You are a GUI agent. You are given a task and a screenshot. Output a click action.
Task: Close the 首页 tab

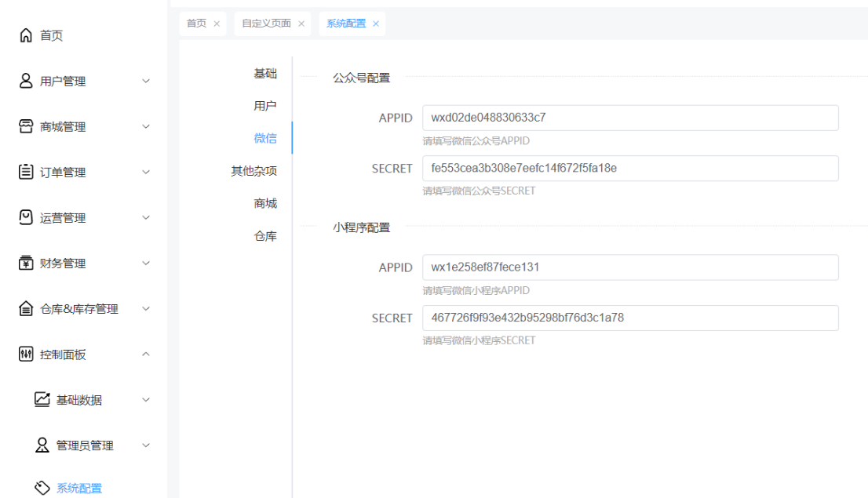(x=217, y=24)
